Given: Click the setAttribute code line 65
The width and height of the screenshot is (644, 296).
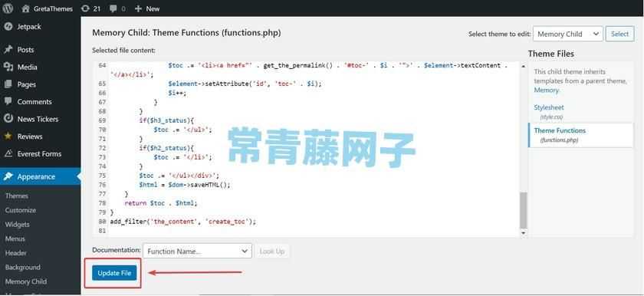Looking at the screenshot, I should [245, 84].
